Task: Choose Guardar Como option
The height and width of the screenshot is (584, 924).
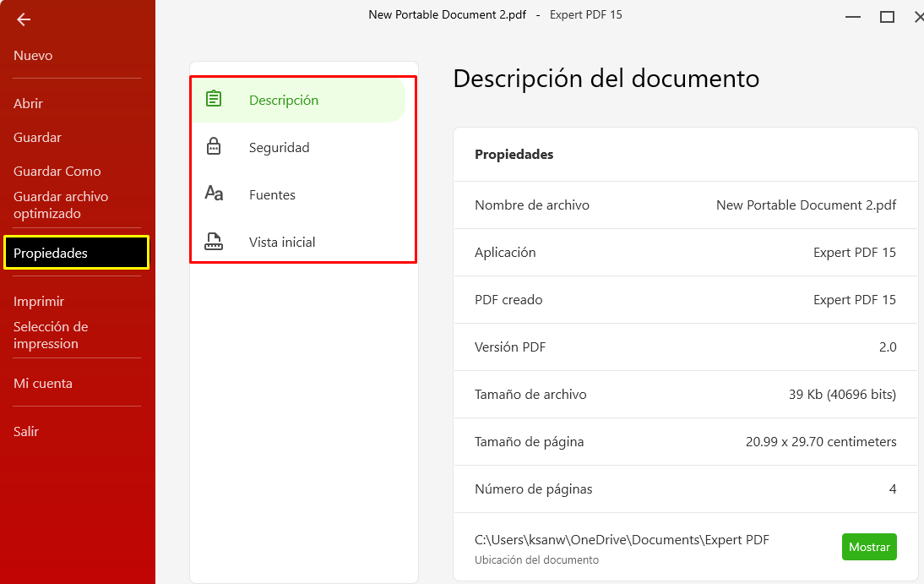Action: (x=57, y=171)
